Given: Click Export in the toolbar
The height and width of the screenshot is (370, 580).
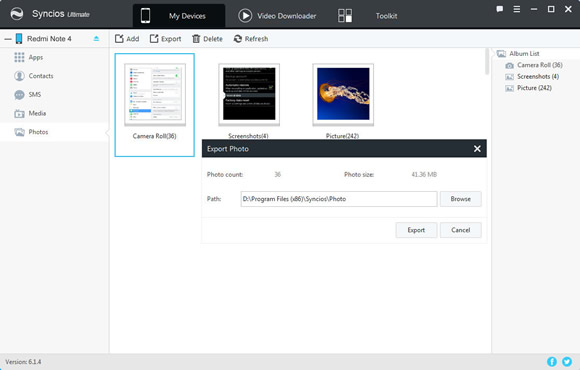Looking at the screenshot, I should 165,39.
